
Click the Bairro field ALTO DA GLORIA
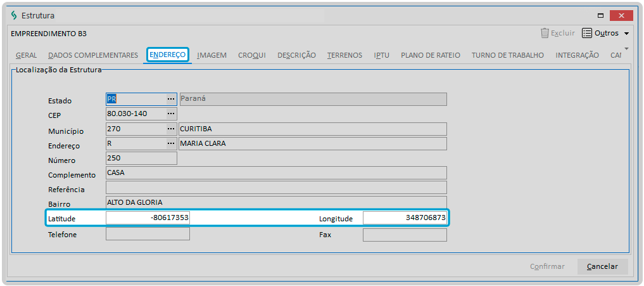277,202
